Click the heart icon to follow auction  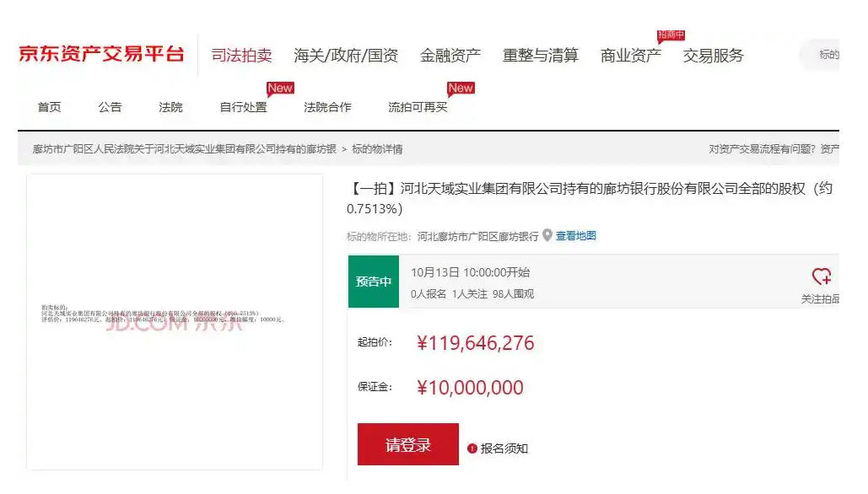821,277
